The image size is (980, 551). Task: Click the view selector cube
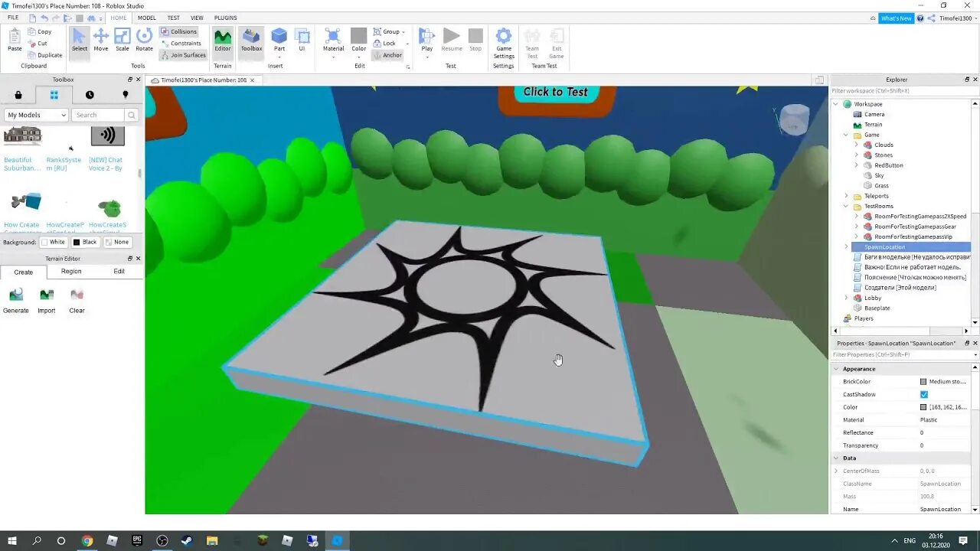click(x=793, y=120)
